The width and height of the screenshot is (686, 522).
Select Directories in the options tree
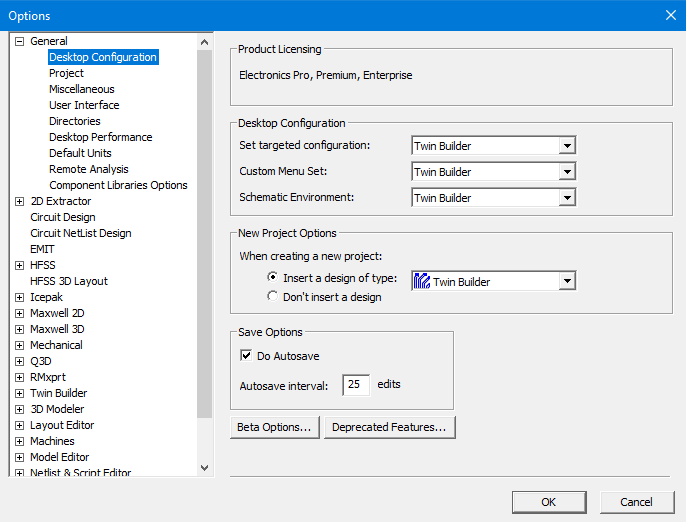tap(75, 121)
